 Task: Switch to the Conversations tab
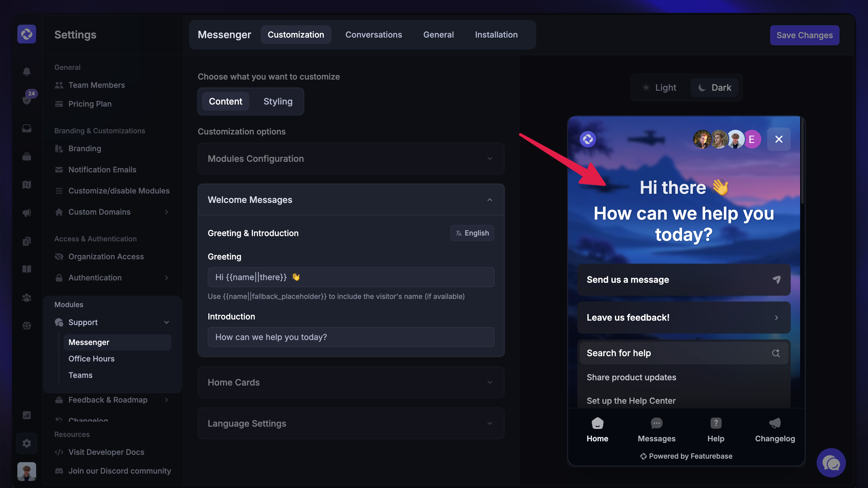coord(373,35)
